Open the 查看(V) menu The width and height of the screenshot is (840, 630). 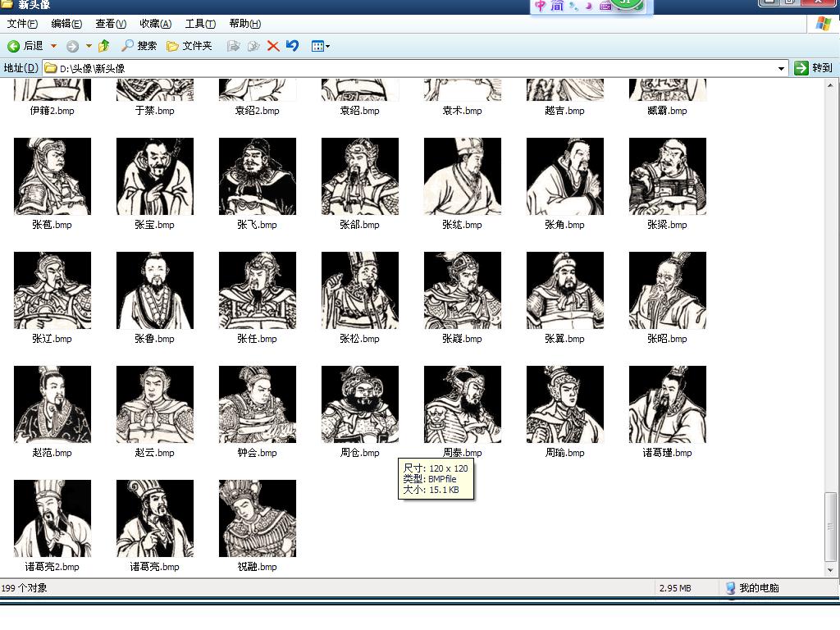coord(111,24)
